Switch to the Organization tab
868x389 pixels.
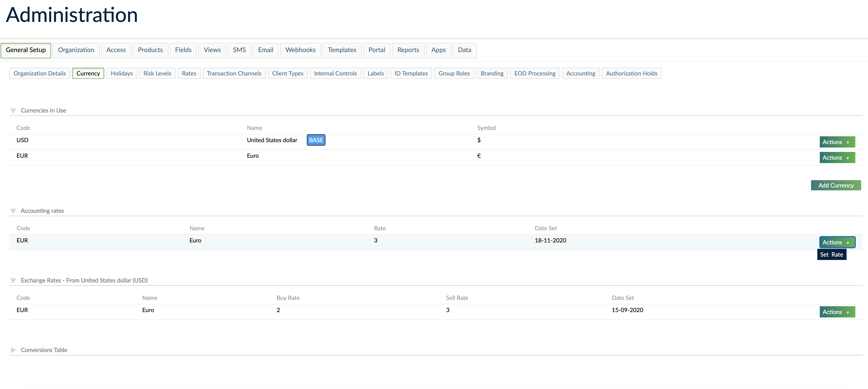[x=76, y=50]
